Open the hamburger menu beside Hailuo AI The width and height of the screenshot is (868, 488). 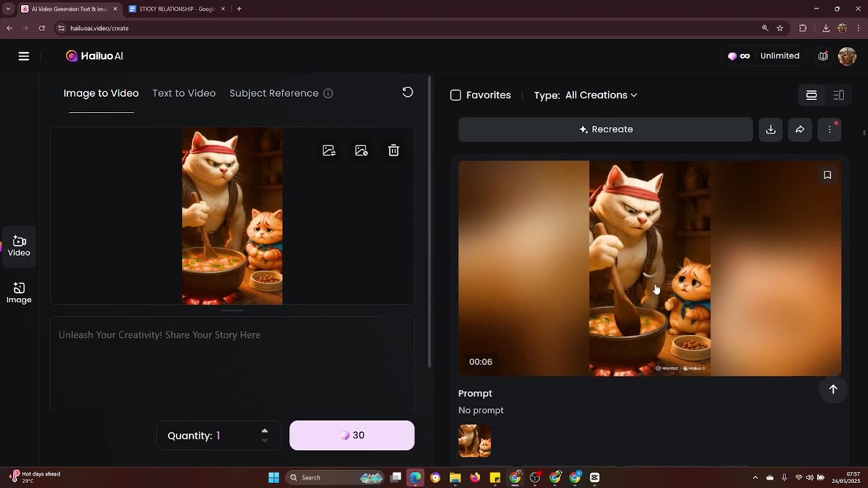24,56
